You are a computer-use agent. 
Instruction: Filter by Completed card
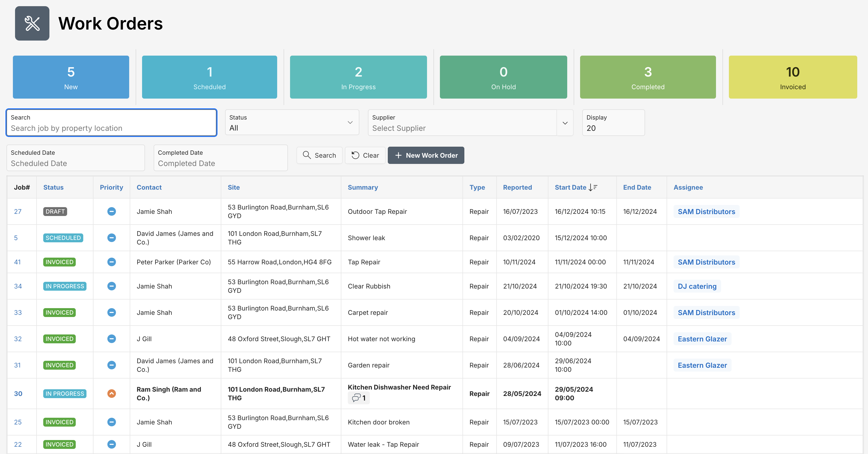(x=648, y=77)
